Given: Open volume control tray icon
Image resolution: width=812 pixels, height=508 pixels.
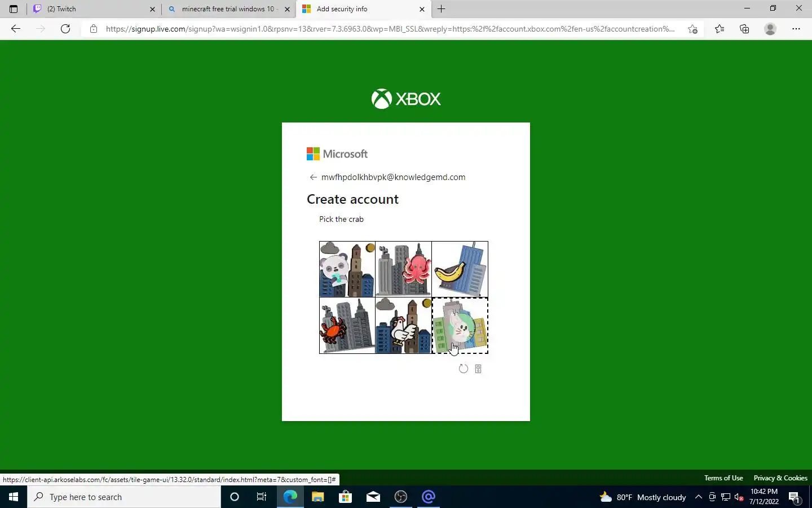Looking at the screenshot, I should (x=739, y=497).
